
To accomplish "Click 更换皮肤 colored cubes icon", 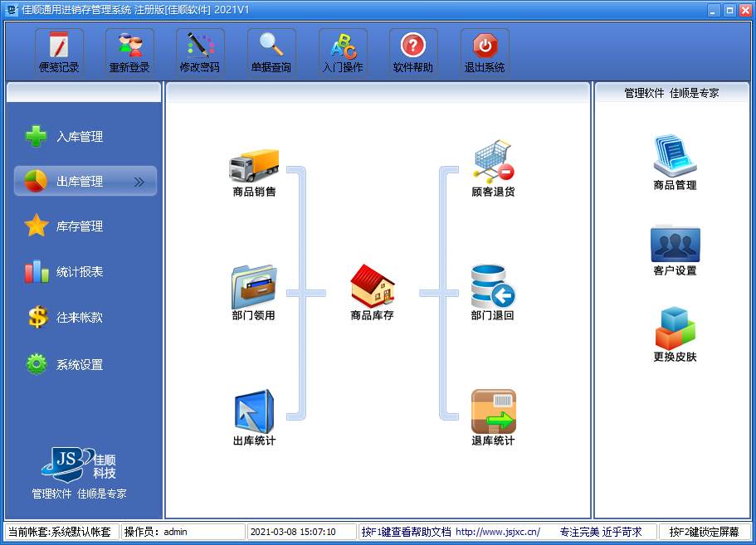I will point(675,334).
